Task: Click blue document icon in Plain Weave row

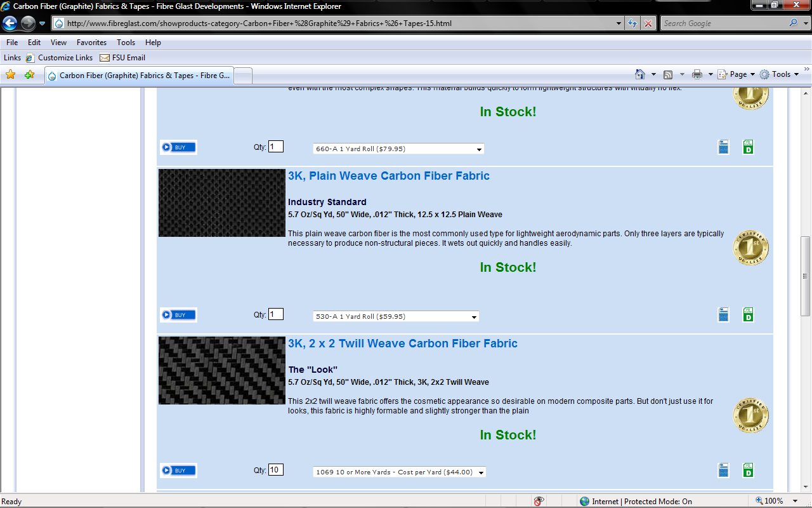Action: point(723,314)
